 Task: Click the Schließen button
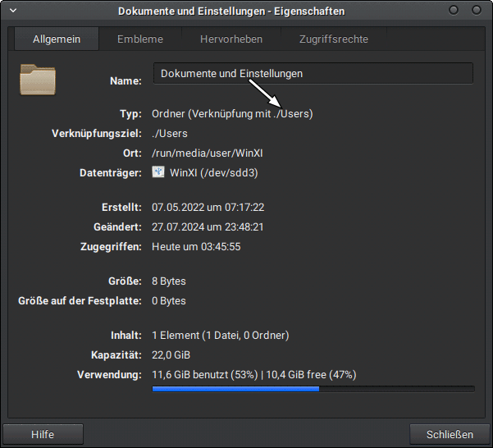pyautogui.click(x=450, y=434)
